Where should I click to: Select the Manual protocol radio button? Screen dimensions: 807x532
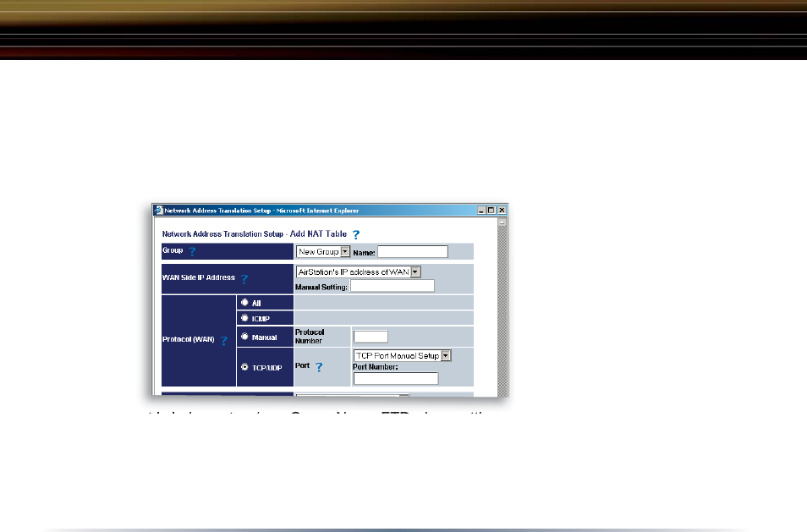coord(244,337)
